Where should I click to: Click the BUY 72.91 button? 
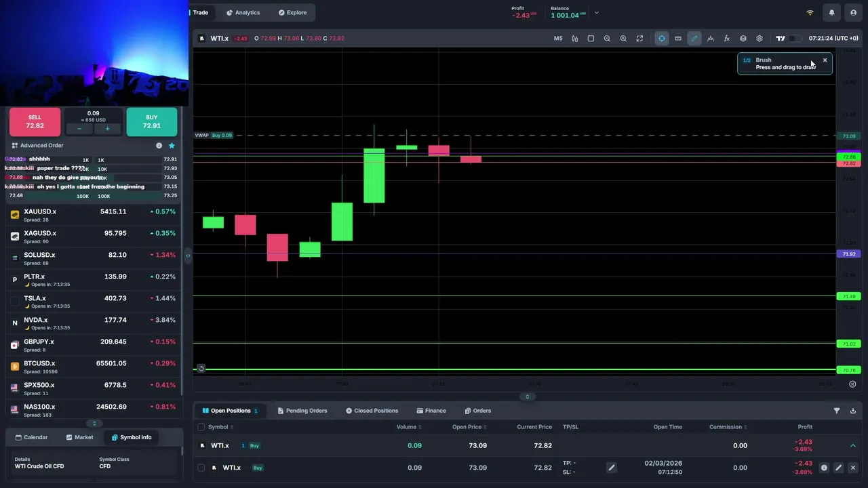(x=152, y=122)
